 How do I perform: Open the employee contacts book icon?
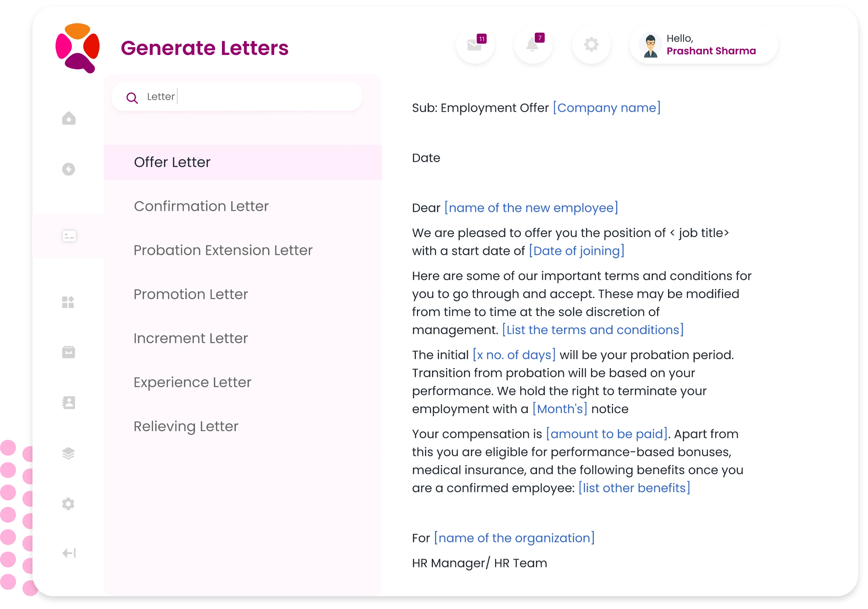point(68,402)
